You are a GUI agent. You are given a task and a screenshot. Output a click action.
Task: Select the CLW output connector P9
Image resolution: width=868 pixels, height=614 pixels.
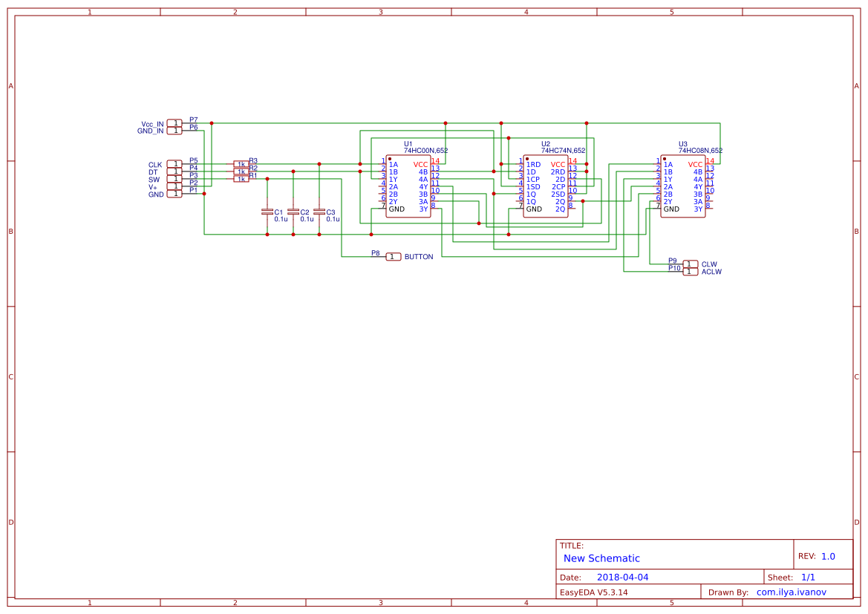(689, 264)
